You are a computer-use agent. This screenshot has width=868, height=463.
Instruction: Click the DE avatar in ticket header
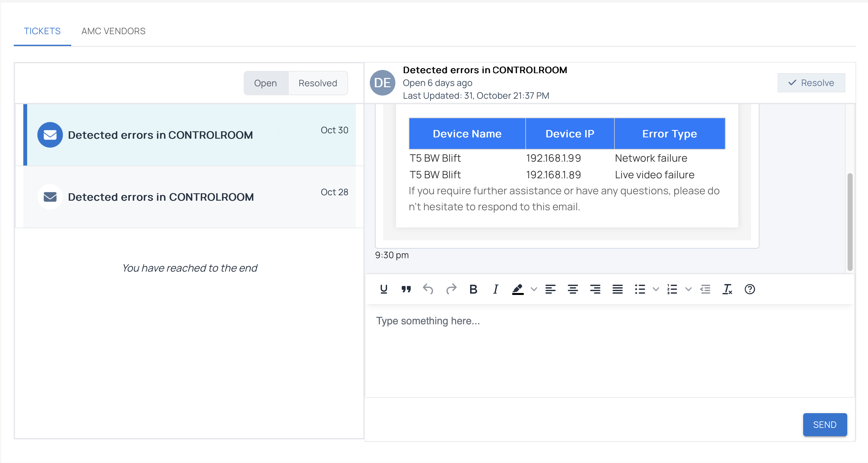[x=383, y=83]
